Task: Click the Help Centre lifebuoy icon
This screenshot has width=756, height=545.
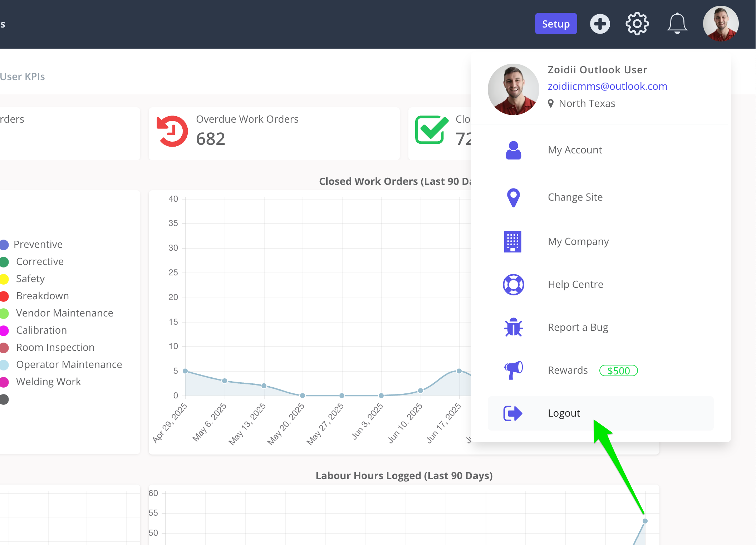Action: [514, 285]
